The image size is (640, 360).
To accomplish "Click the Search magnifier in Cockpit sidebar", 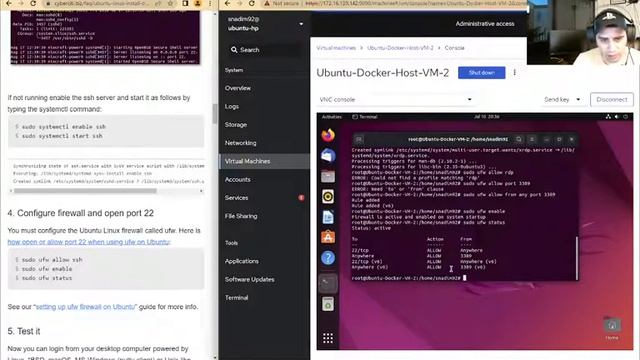I will click(234, 50).
